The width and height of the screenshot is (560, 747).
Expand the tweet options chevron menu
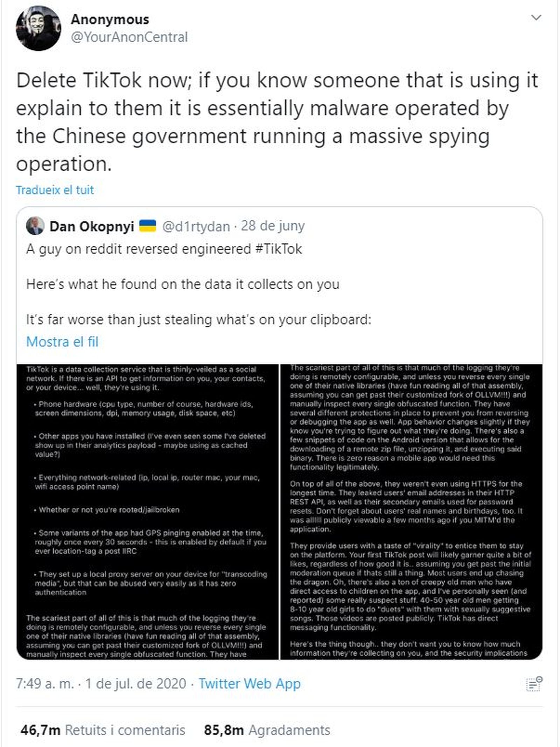536,18
